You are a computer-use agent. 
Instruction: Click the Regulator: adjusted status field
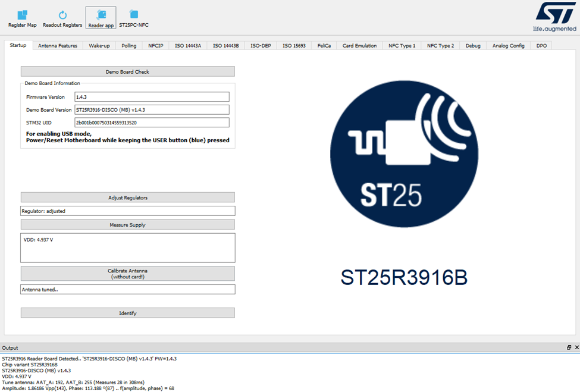click(x=128, y=211)
